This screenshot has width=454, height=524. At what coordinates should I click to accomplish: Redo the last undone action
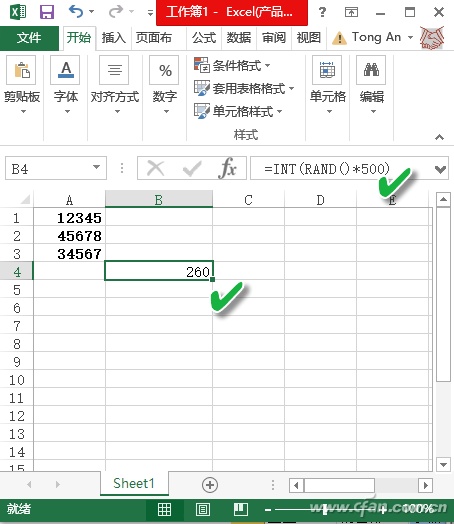[116, 12]
